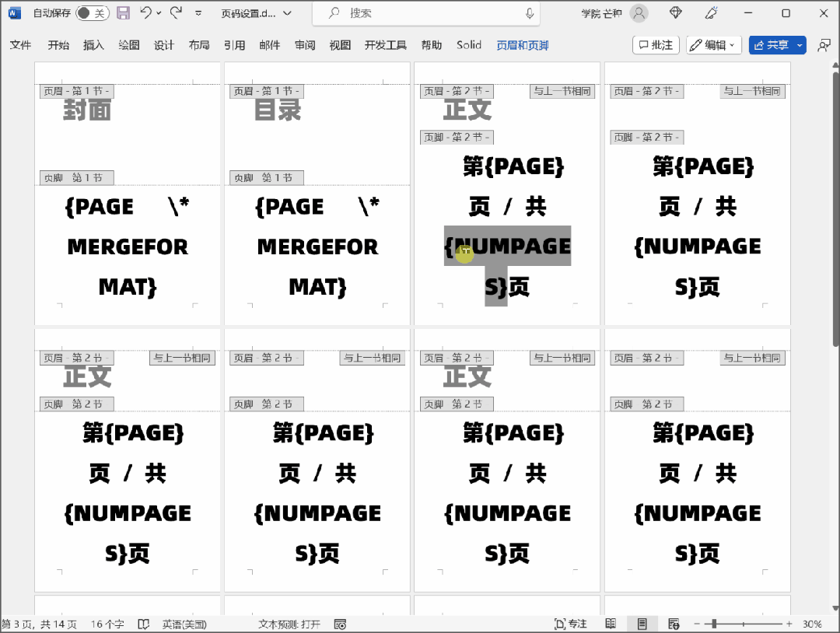The image size is (840, 633).
Task: Activate microphone voice search
Action: (x=530, y=13)
